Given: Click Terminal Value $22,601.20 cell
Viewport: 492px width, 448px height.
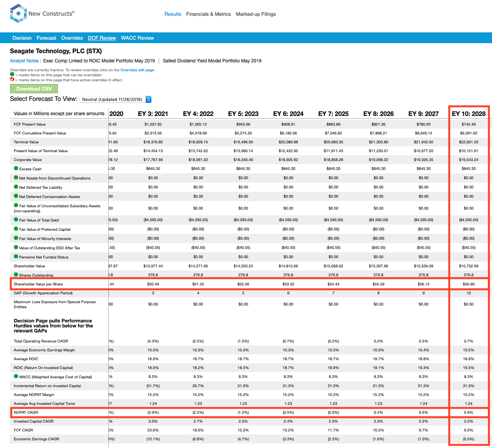Looking at the screenshot, I should point(468,142).
